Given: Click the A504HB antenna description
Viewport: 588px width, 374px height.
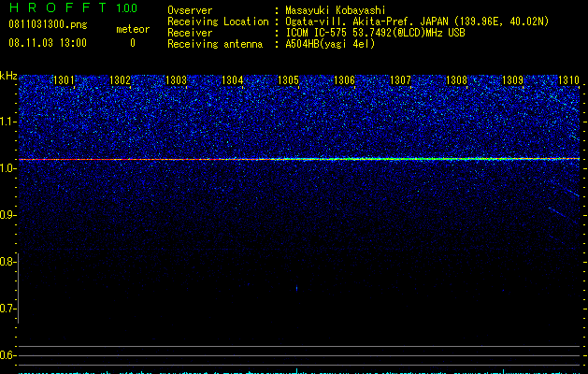Looking at the screenshot, I should (330, 44).
